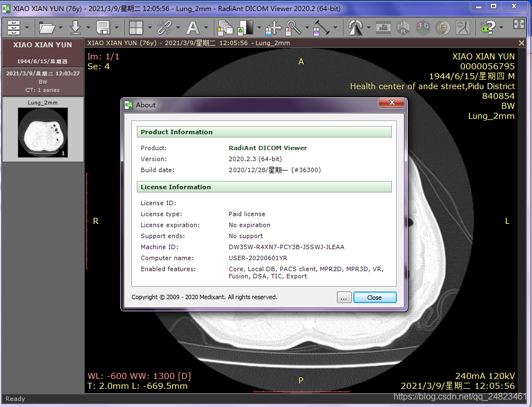532x407 pixels.
Task: Expand dropdown next to chain-link icon
Action: [x=178, y=28]
